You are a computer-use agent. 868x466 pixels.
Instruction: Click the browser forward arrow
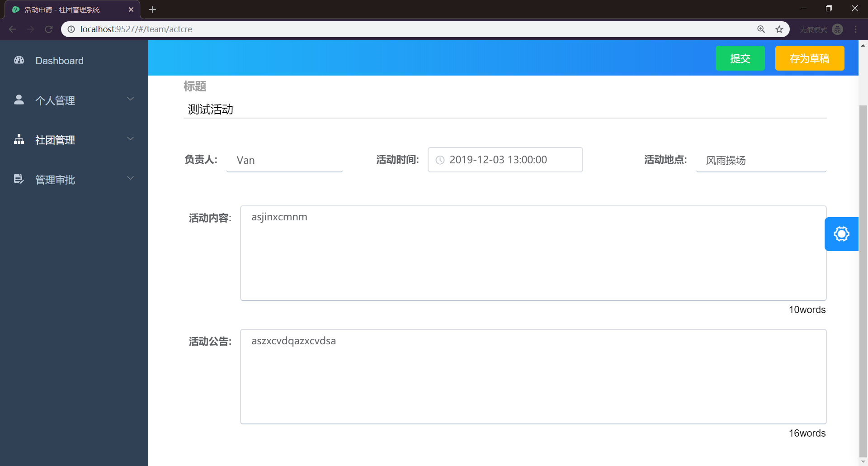click(31, 29)
